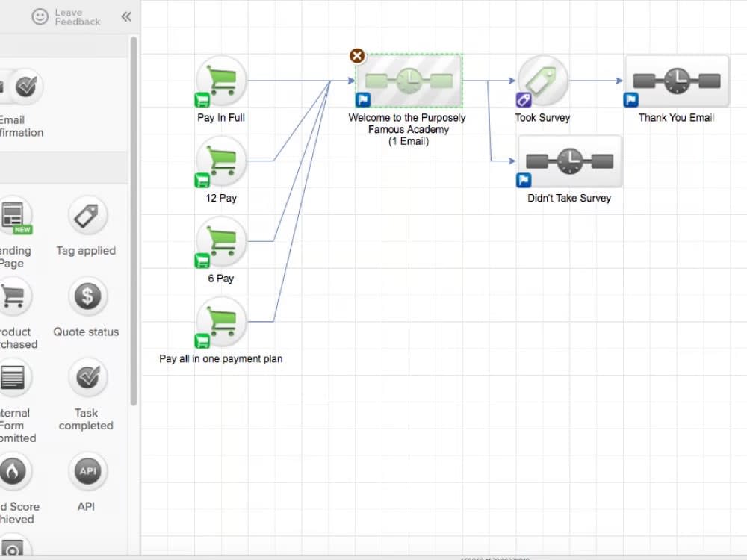Delete the selected Welcome sequence via X button
747x560 pixels.
coord(357,55)
